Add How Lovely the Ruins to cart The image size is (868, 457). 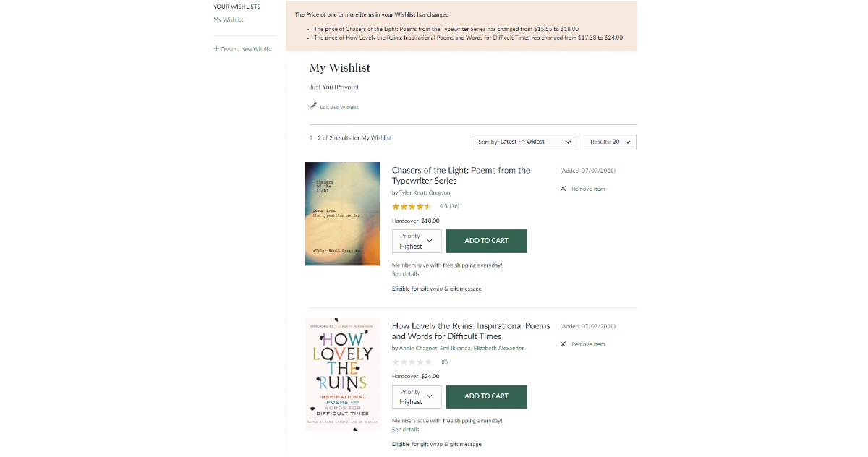click(486, 397)
